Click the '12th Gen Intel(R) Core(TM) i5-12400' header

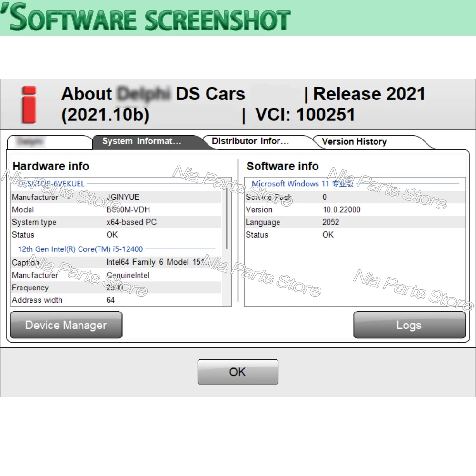80,249
